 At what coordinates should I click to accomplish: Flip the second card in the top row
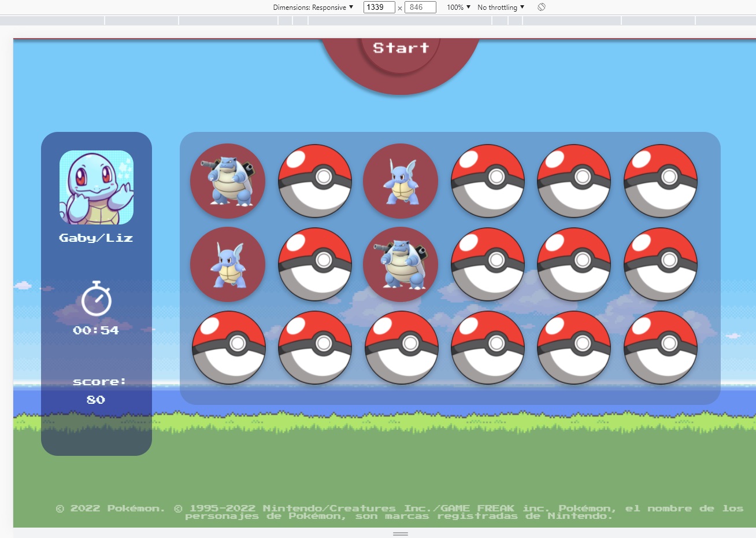pos(315,181)
